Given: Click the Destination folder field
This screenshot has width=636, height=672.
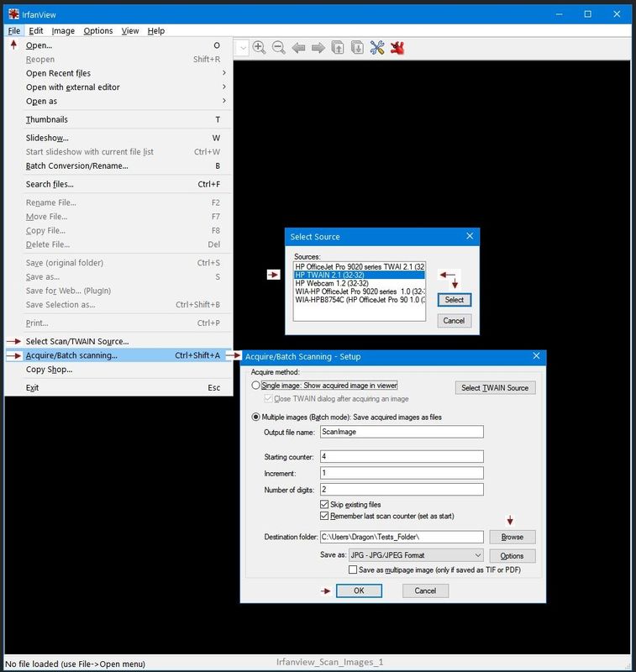Looking at the screenshot, I should click(x=402, y=537).
